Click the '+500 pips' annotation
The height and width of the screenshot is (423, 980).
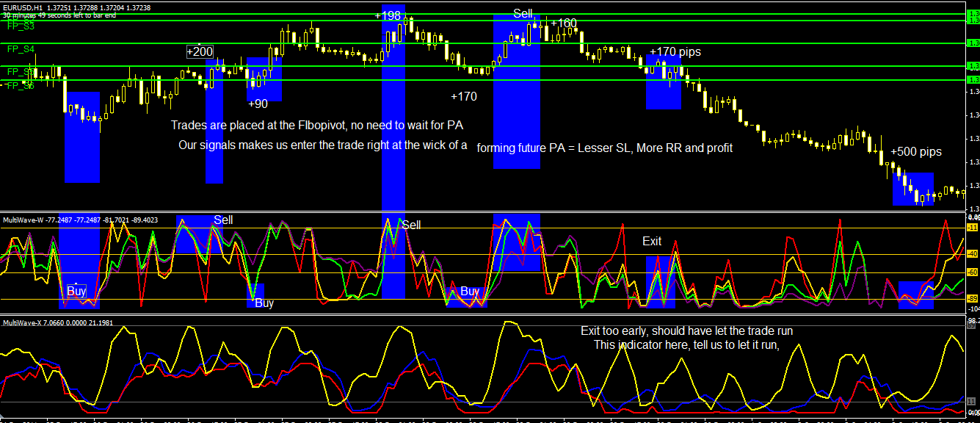(915, 152)
